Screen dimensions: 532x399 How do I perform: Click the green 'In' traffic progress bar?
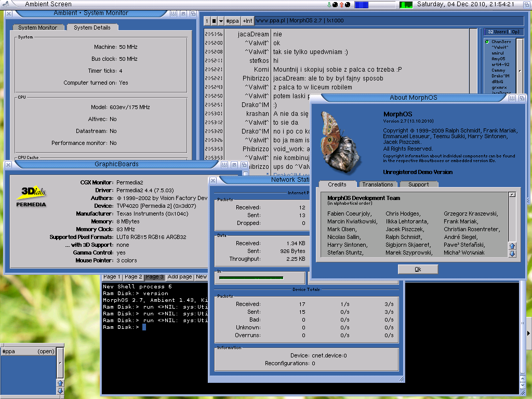[251, 278]
